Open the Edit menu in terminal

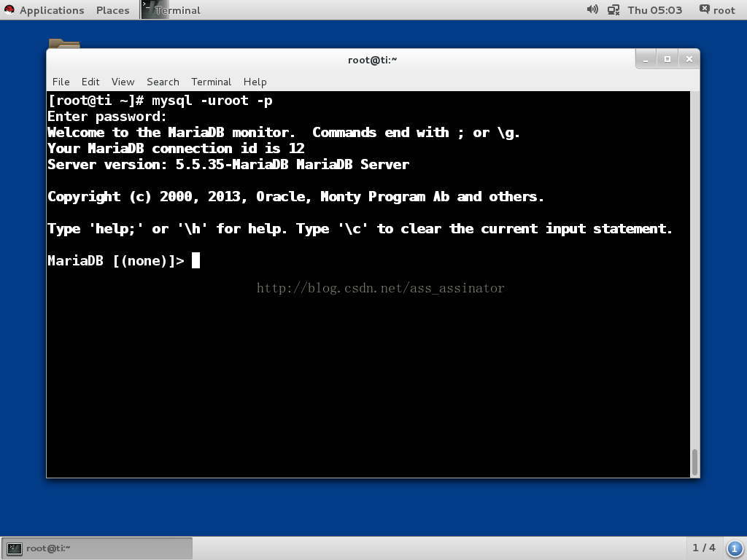(x=90, y=82)
